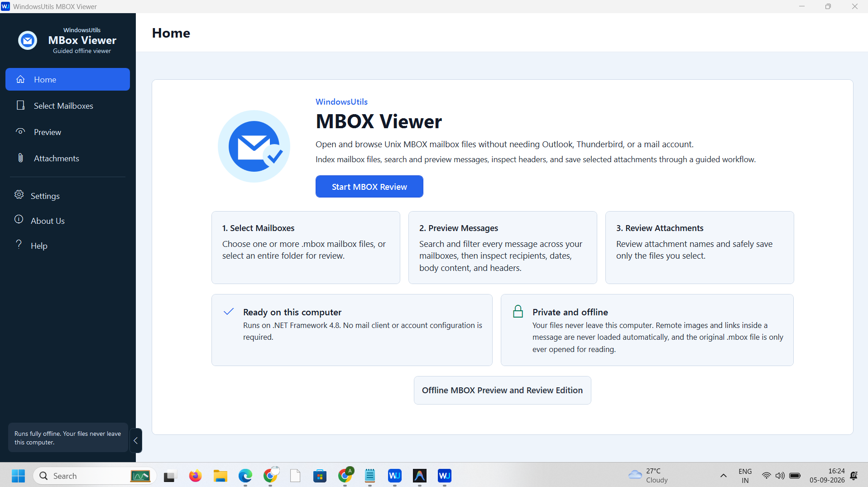Open Firefox from the taskbar
The width and height of the screenshot is (868, 487).
195,476
